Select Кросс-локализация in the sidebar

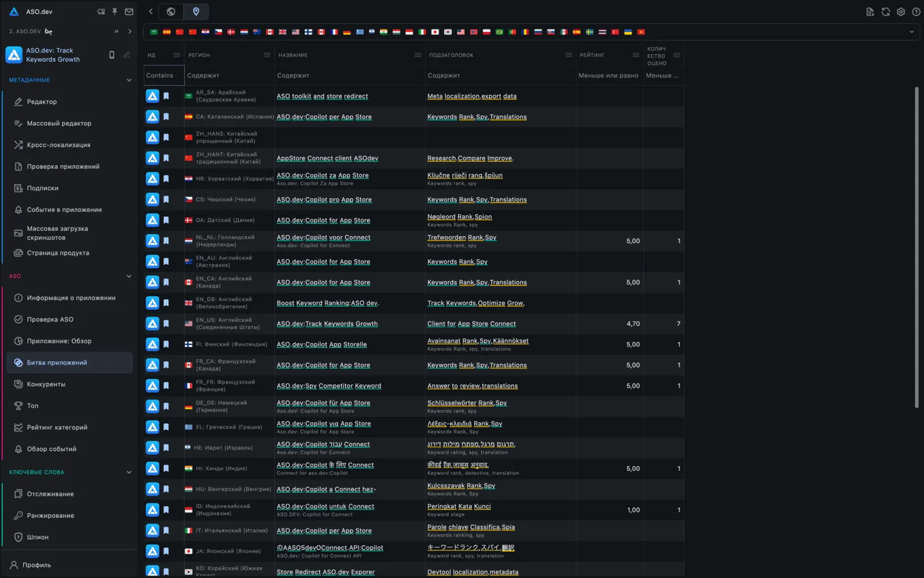tap(58, 145)
